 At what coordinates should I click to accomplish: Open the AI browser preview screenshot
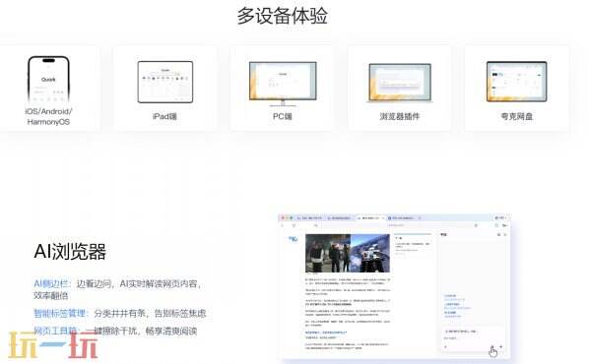tap(394, 286)
